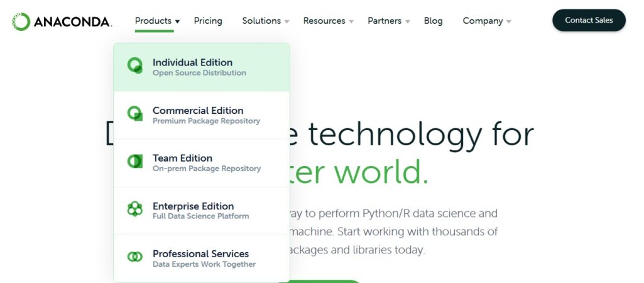Click the Commercial Edition icon
The image size is (644, 283).
[134, 114]
